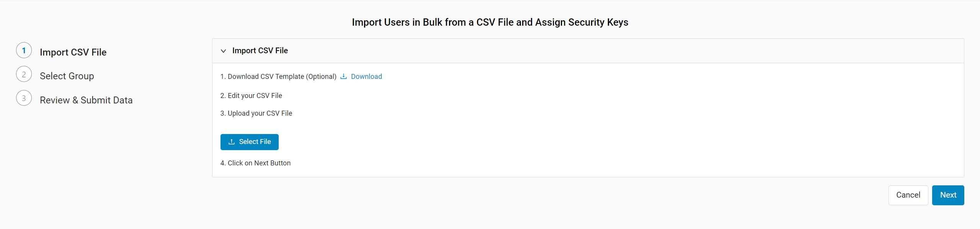Click the step 2 circle icon
980x229 pixels.
point(24,74)
